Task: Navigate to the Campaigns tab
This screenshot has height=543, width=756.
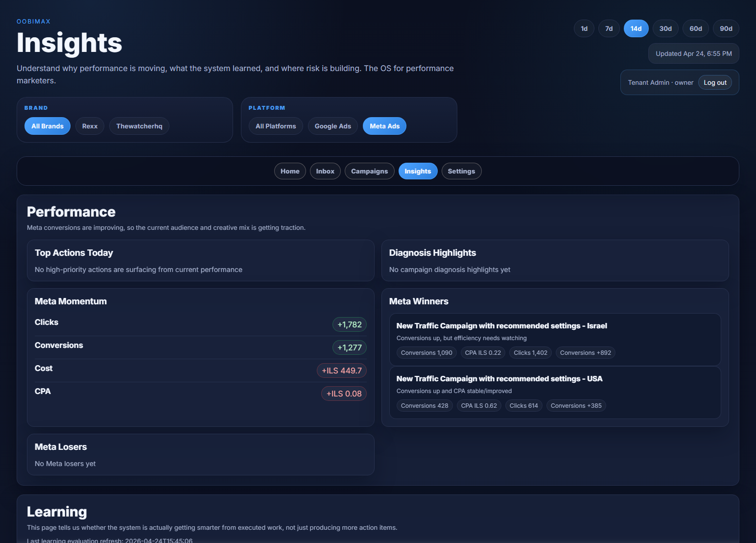Action: click(x=369, y=171)
